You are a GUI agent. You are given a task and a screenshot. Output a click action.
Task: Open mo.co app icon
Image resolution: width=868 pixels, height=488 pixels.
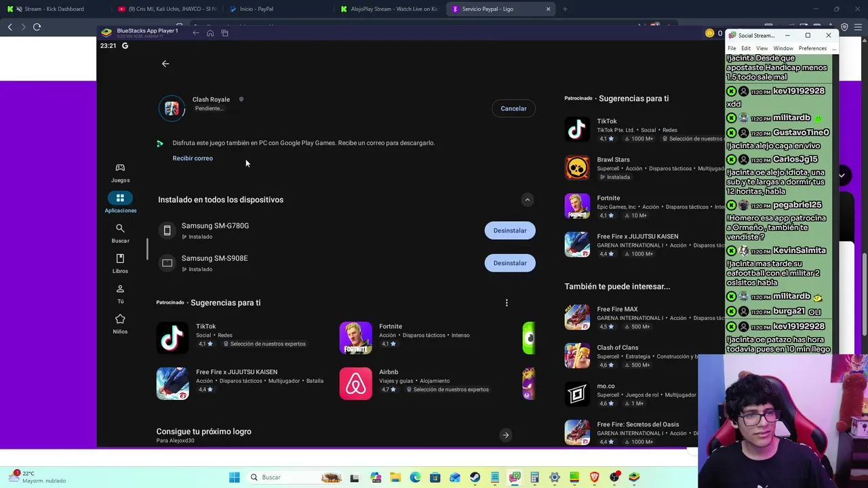tap(577, 394)
